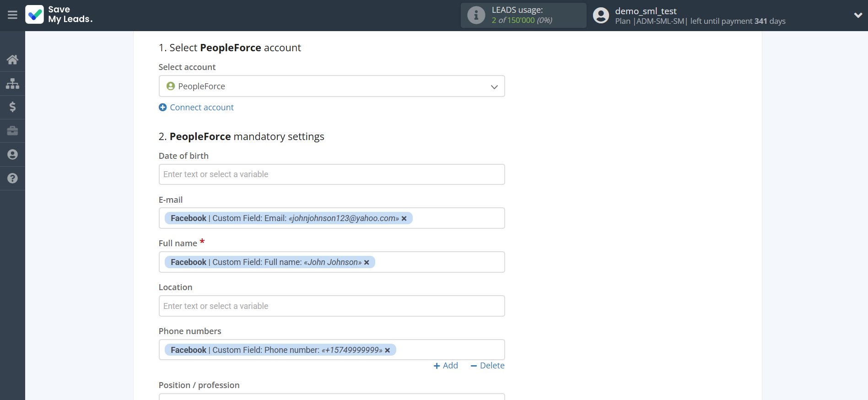
Task: Focus the Date of birth input field
Action: pos(331,174)
